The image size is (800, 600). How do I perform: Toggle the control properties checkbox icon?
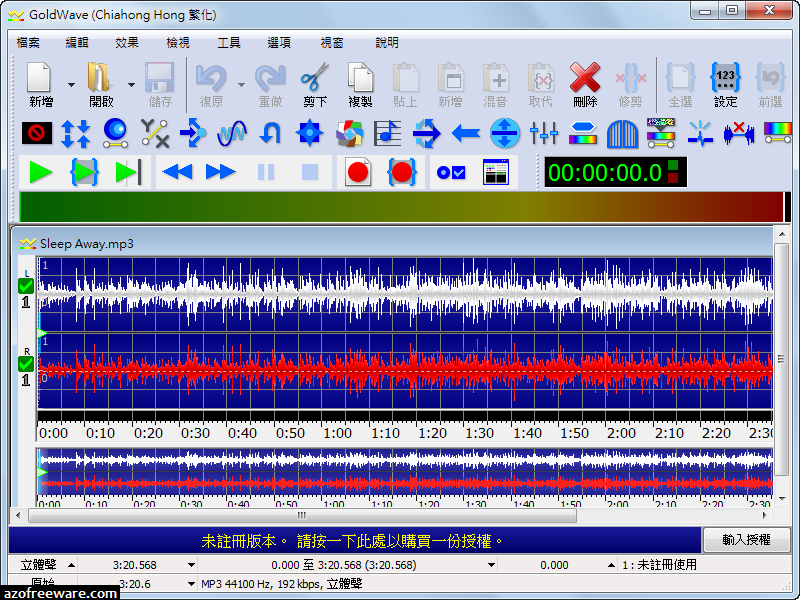click(x=451, y=172)
